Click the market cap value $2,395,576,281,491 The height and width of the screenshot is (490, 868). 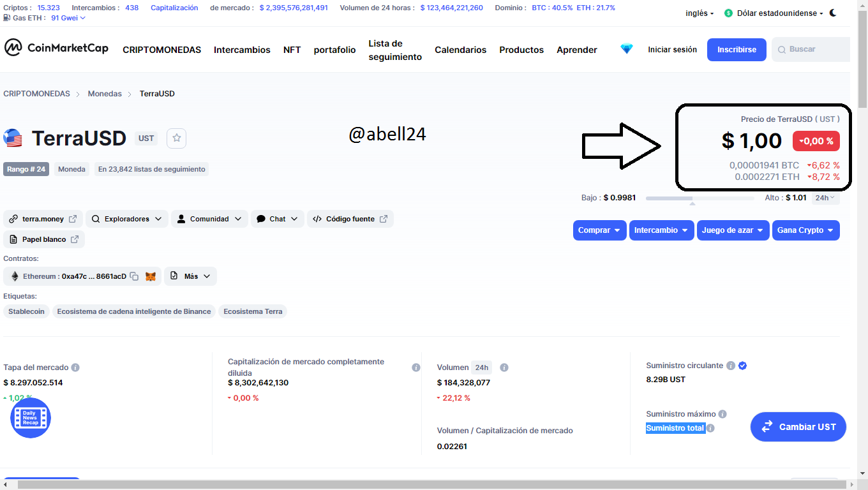click(x=294, y=8)
